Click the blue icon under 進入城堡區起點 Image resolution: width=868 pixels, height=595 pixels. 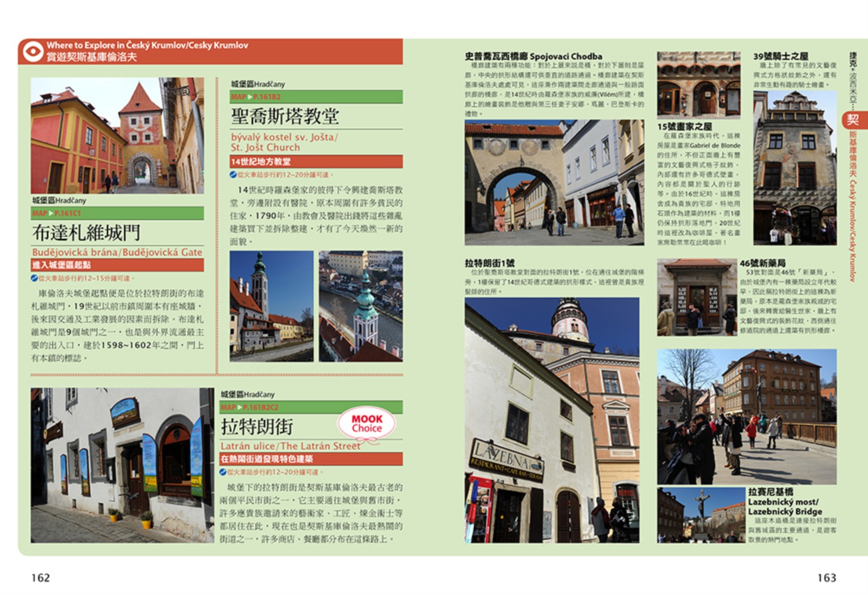click(35, 278)
